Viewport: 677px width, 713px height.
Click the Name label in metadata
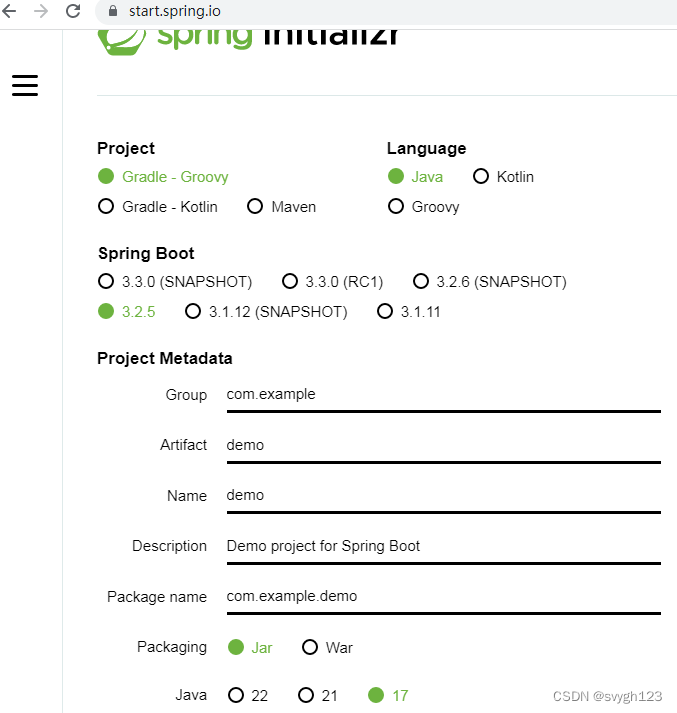[187, 496]
